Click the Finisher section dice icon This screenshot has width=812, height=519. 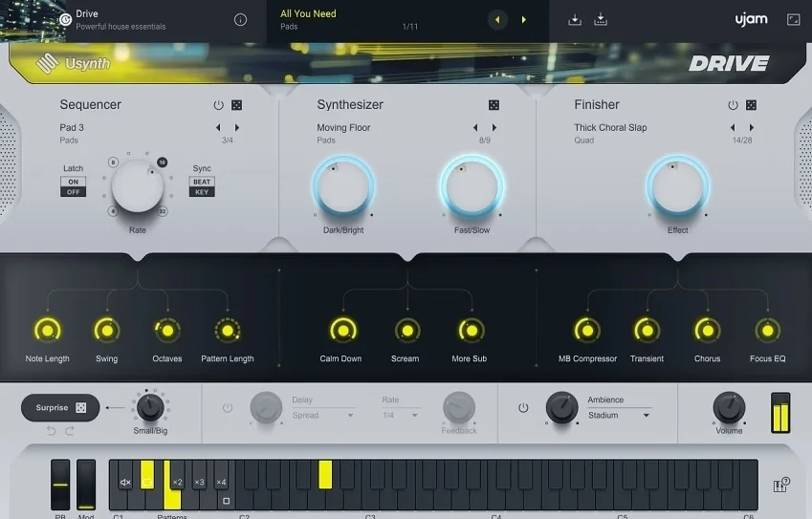(751, 105)
